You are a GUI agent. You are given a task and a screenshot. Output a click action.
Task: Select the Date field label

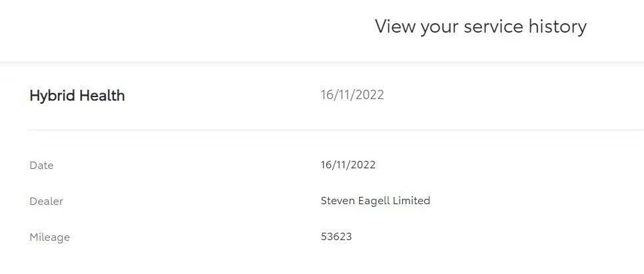(41, 166)
